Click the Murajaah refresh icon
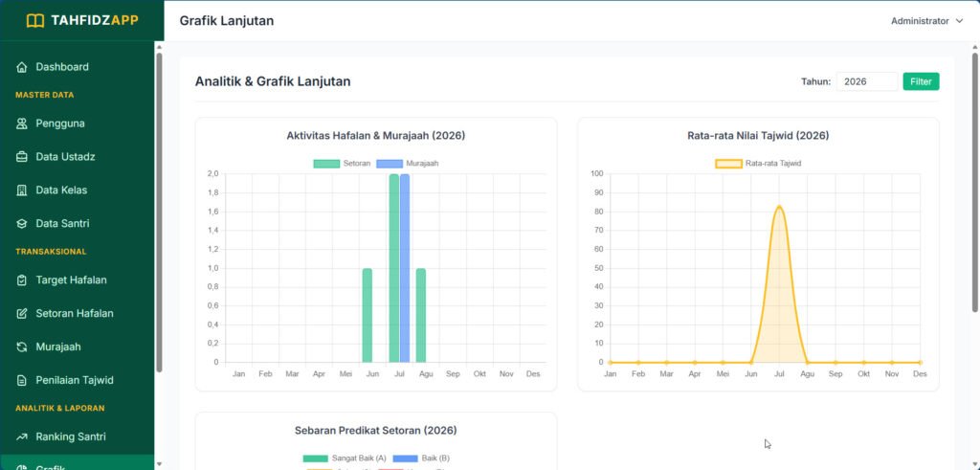The width and height of the screenshot is (980, 470). tap(22, 347)
